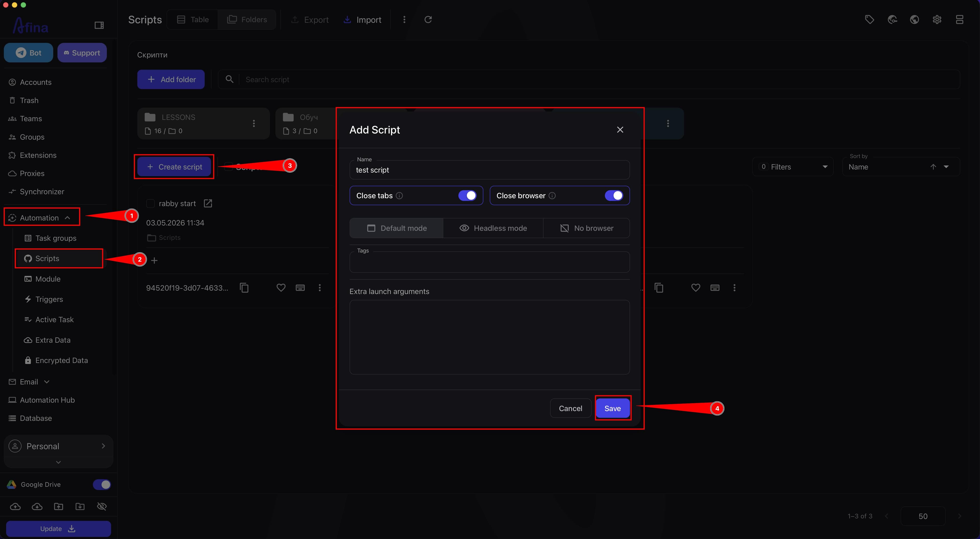Refresh the scripts list
The width and height of the screenshot is (980, 539).
(428, 19)
